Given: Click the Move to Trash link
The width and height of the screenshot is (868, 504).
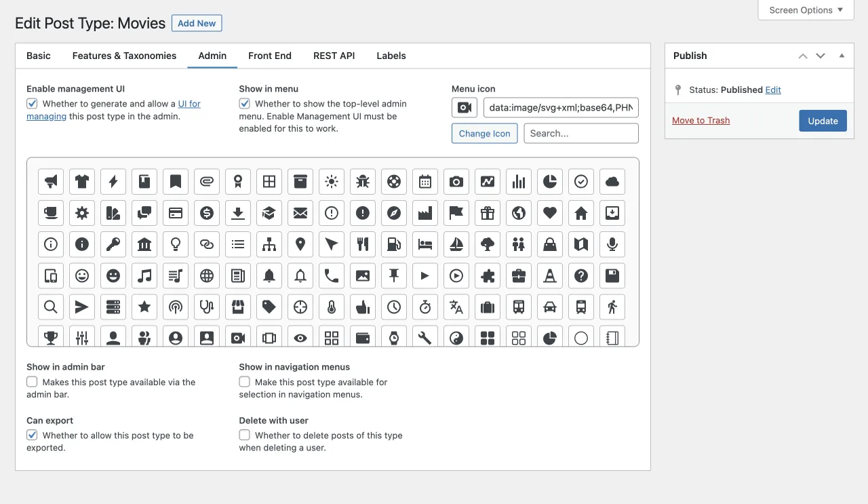Looking at the screenshot, I should [x=701, y=120].
